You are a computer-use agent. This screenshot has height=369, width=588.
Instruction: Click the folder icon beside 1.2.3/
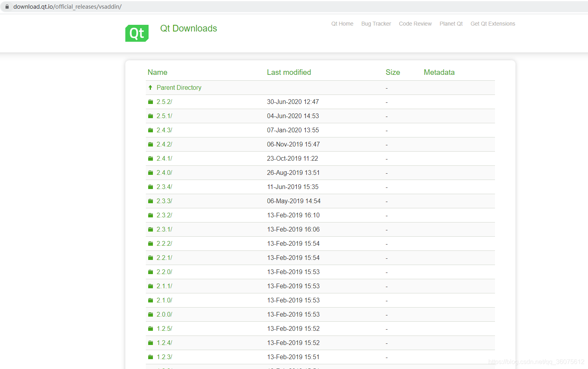(151, 357)
